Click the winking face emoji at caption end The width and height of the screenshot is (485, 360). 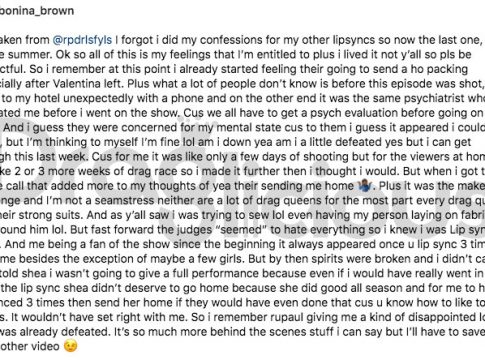pyautogui.click(x=70, y=346)
